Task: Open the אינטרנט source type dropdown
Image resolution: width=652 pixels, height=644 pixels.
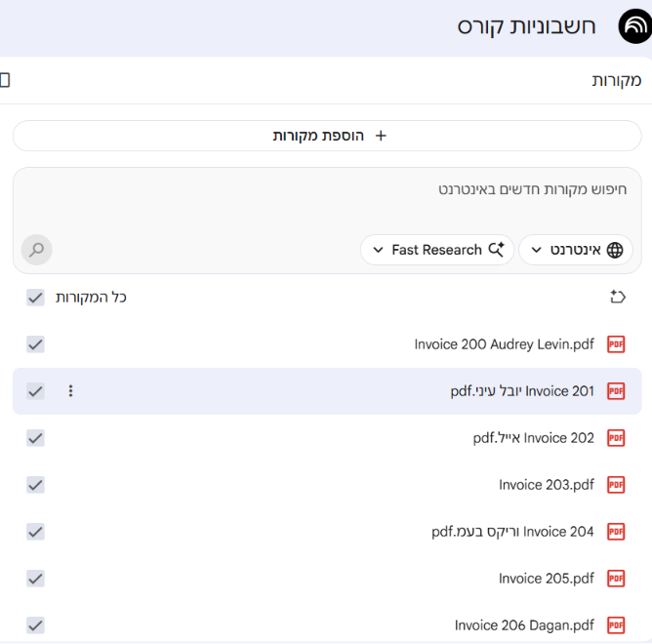Action: point(576,250)
